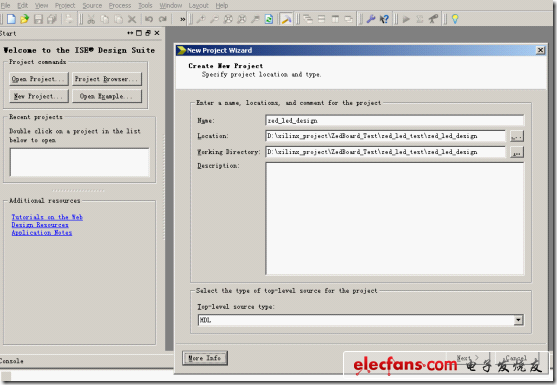Browse for project Location folder
The width and height of the screenshot is (557, 385).
point(517,136)
